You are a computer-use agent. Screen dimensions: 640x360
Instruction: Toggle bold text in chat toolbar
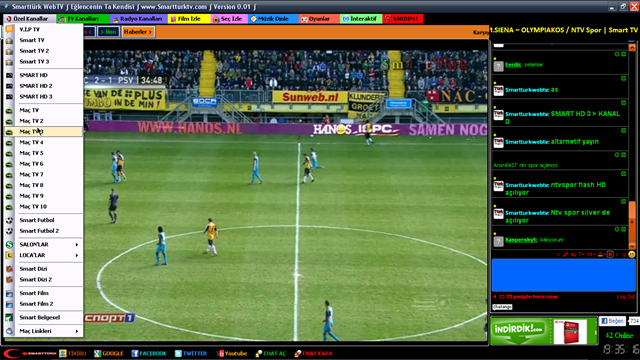pos(610,254)
